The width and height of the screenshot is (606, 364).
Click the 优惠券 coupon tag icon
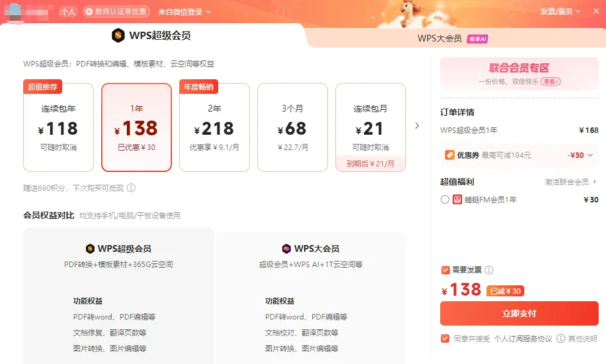[x=449, y=155]
